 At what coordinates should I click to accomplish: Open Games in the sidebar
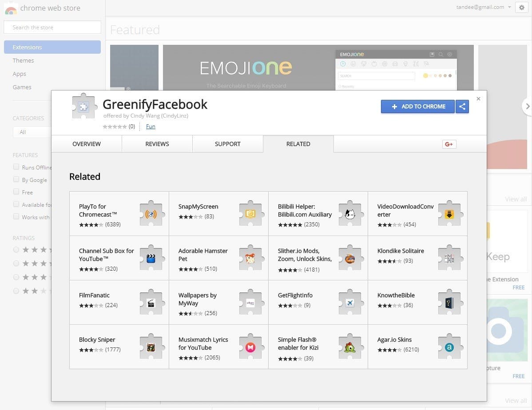point(22,87)
